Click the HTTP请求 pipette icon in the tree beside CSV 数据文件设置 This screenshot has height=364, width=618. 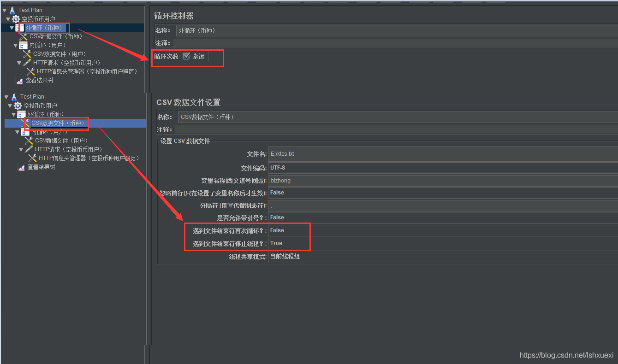[x=29, y=149]
